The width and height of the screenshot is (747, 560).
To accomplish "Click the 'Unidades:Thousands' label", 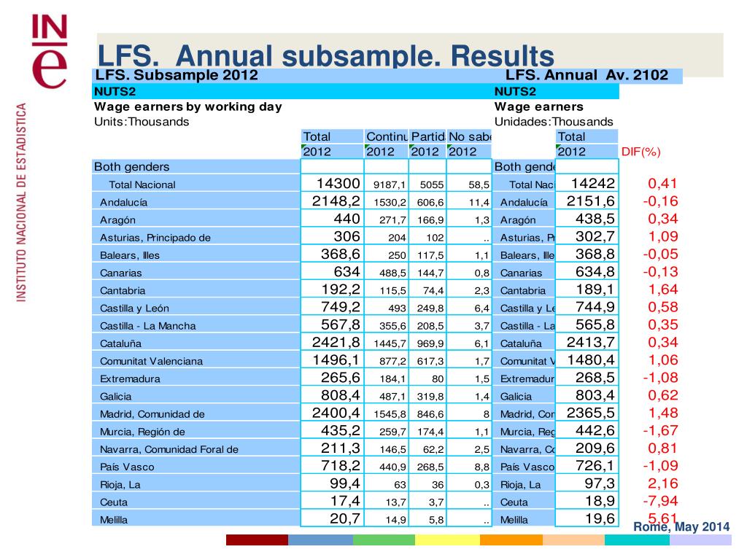I will 554,122.
